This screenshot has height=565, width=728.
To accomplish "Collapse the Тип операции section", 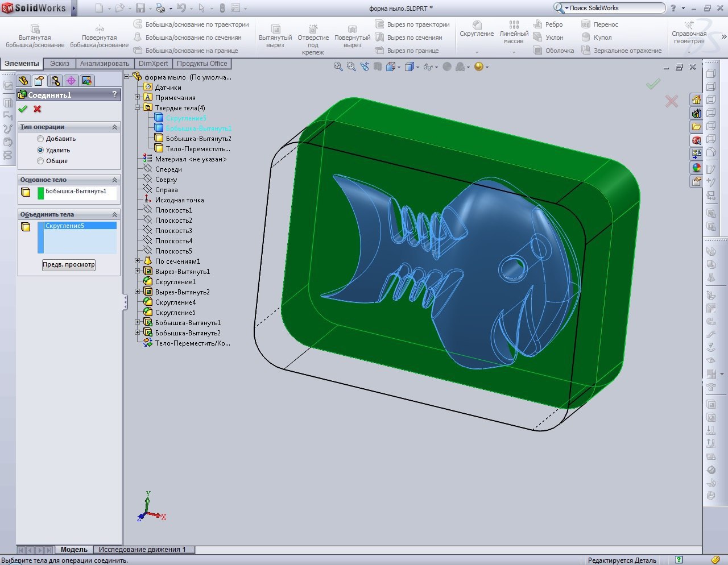I will click(114, 127).
